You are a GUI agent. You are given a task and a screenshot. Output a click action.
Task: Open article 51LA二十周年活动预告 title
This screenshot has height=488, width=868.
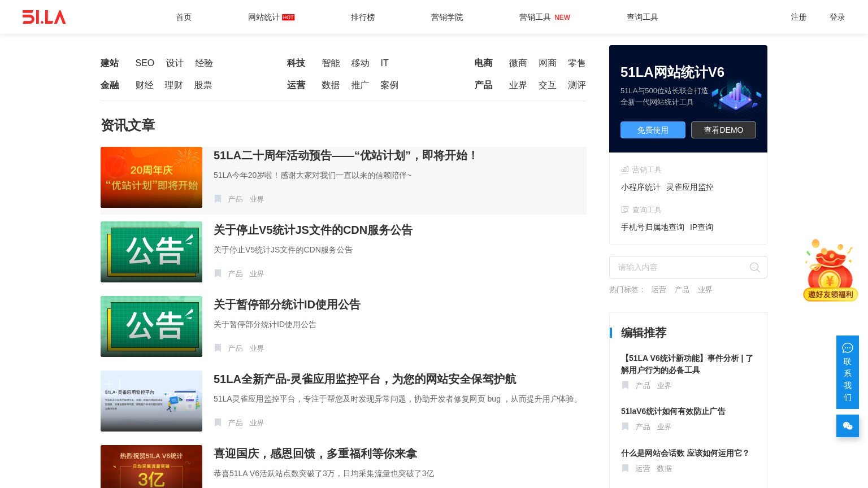click(x=346, y=155)
